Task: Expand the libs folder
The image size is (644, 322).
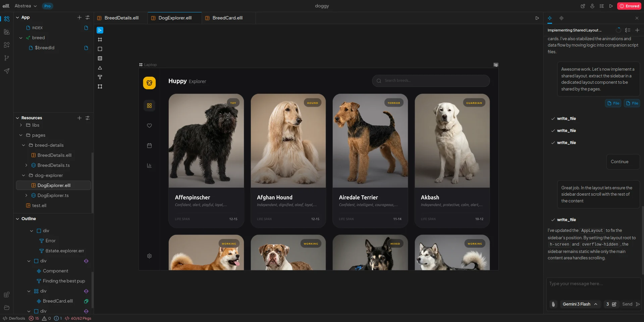Action: coord(21,125)
